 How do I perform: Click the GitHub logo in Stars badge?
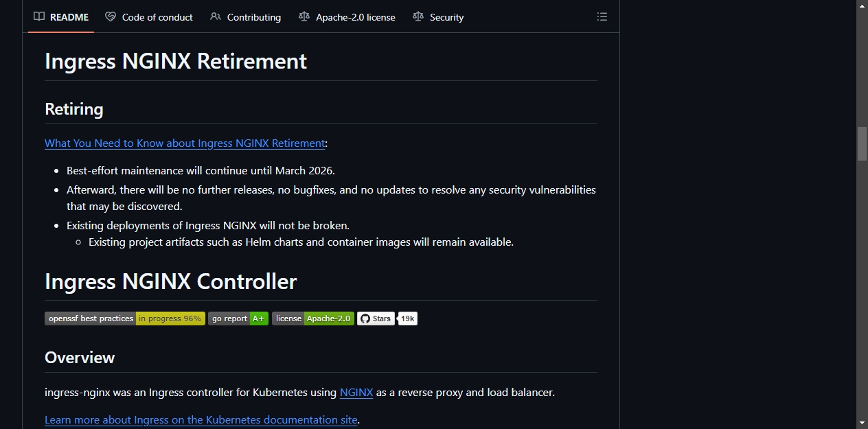(x=365, y=318)
